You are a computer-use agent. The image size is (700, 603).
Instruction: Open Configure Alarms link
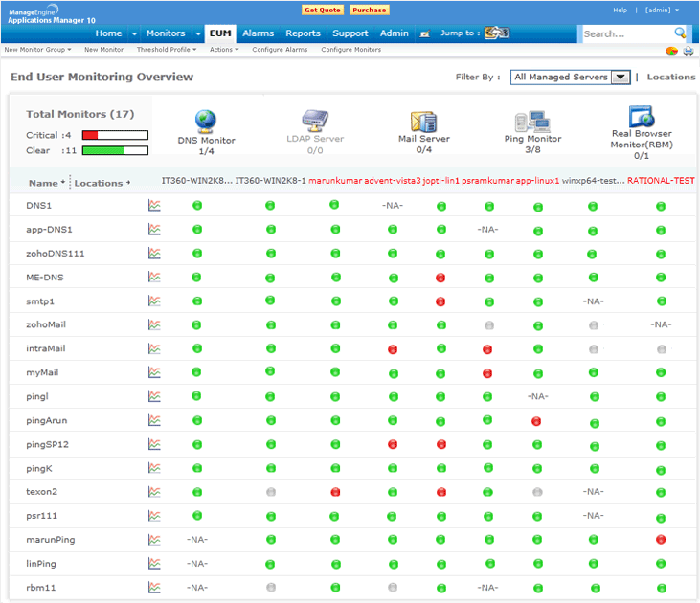pyautogui.click(x=280, y=50)
